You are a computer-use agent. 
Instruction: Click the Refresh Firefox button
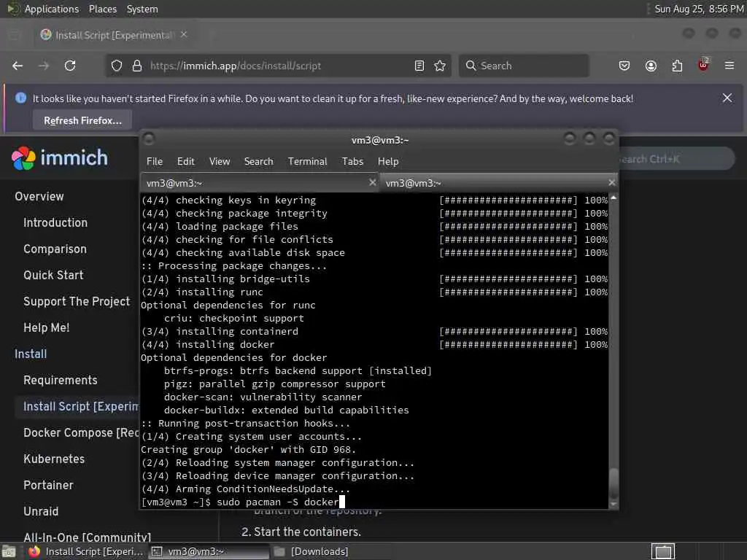(x=82, y=120)
